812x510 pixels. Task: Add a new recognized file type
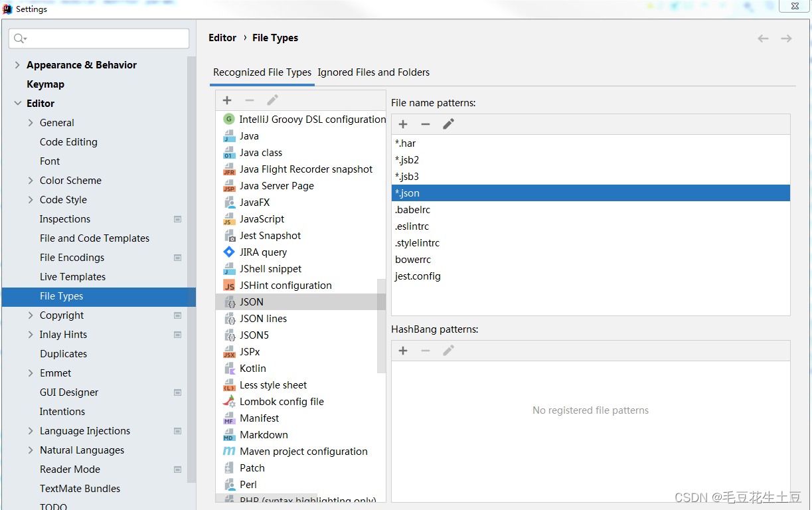226,100
